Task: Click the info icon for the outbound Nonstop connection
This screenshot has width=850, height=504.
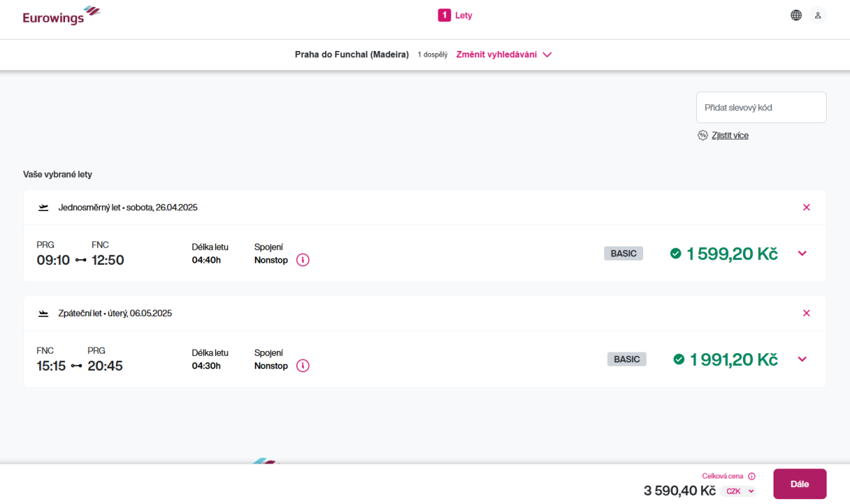Action: pyautogui.click(x=302, y=260)
